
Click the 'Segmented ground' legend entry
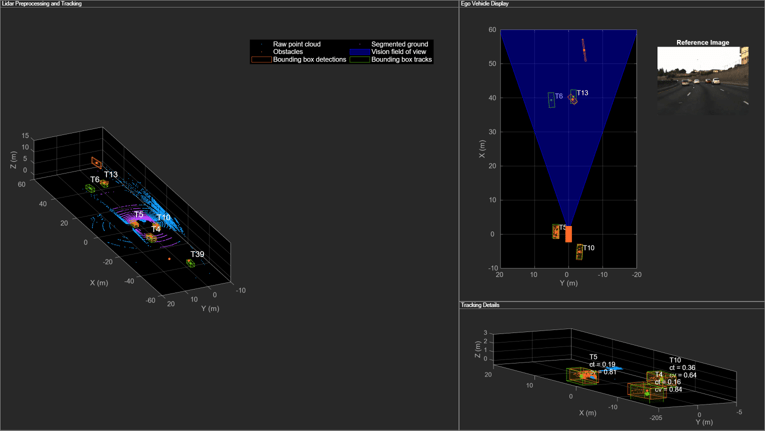(400, 44)
